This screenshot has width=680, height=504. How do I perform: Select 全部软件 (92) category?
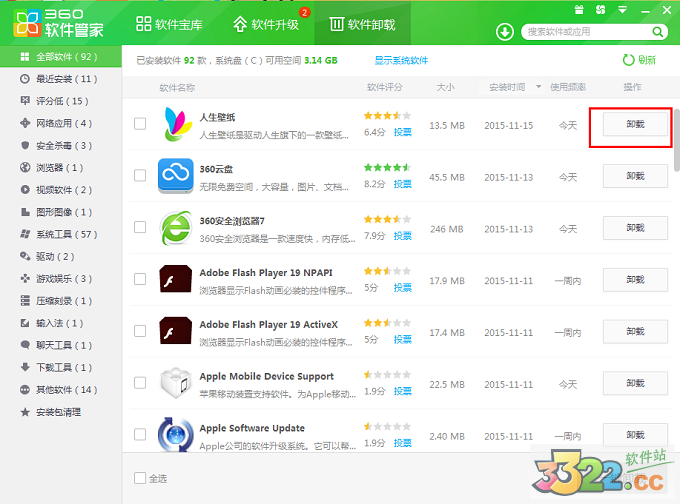click(x=61, y=56)
